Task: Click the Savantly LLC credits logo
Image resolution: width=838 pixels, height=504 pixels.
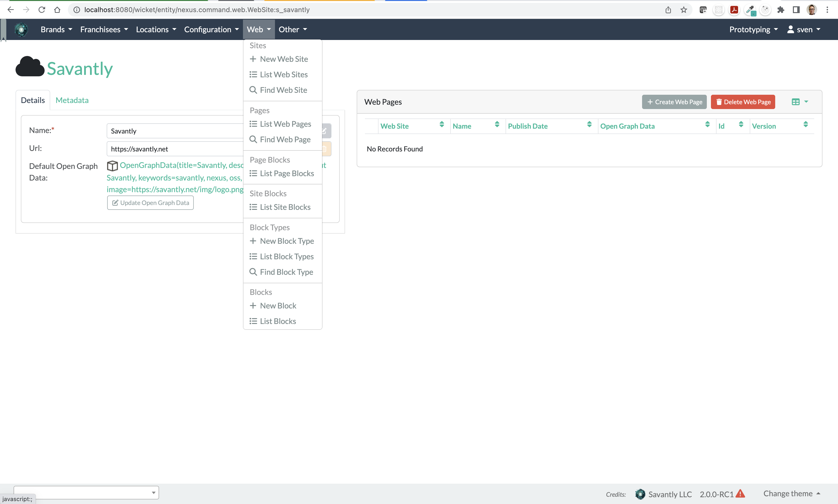Action: 640,494
